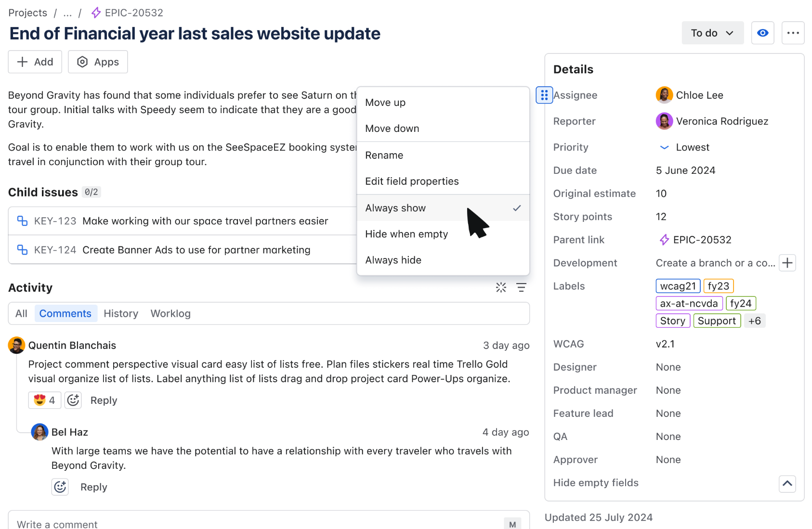
Task: Open the To do status dropdown
Action: [712, 33]
